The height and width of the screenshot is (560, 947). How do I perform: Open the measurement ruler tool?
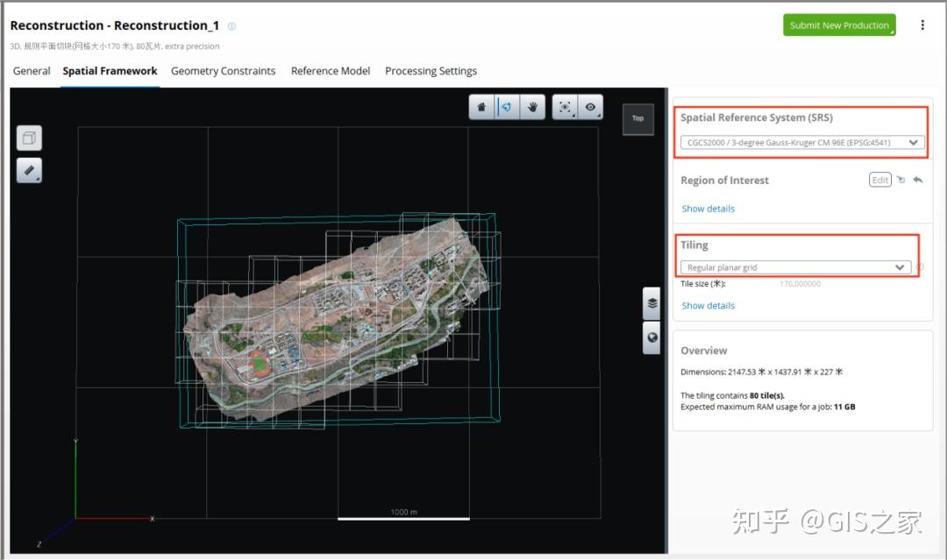point(29,171)
